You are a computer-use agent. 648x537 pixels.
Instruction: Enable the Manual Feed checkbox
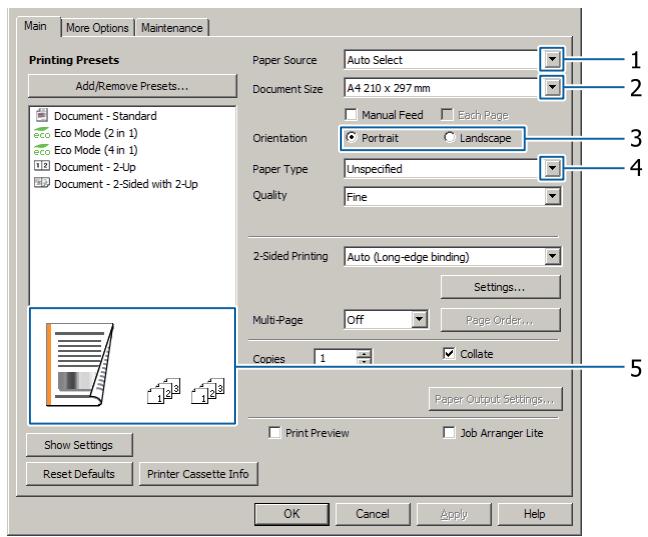click(350, 115)
